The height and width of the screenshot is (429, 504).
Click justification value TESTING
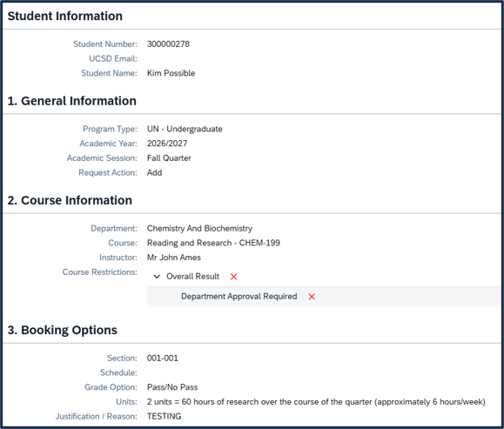(164, 416)
